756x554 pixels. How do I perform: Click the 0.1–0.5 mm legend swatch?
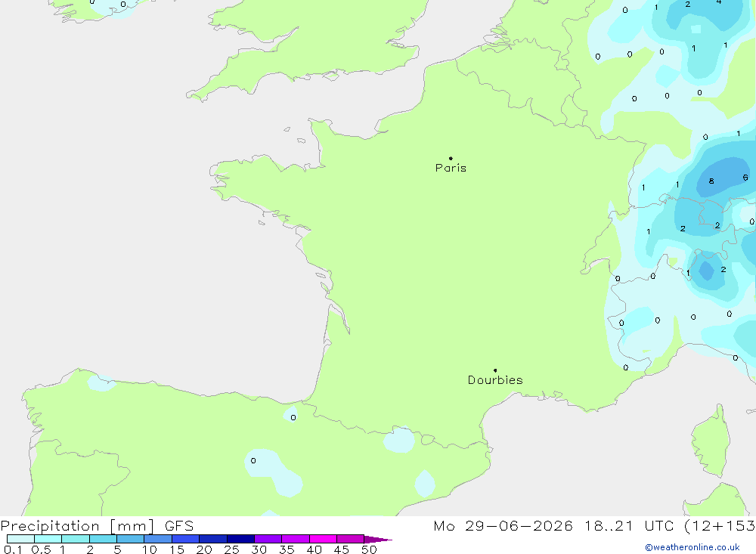(20, 539)
